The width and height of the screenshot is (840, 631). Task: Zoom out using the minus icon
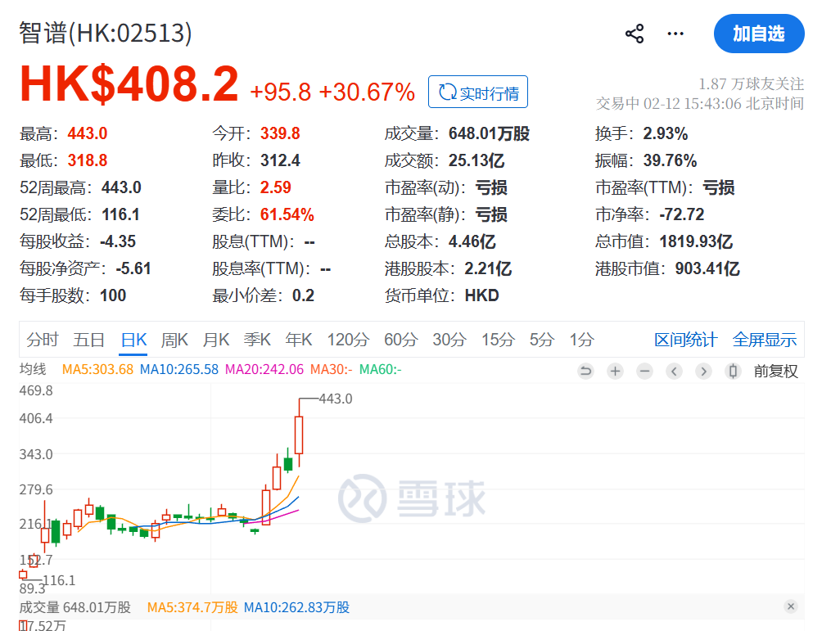click(644, 371)
